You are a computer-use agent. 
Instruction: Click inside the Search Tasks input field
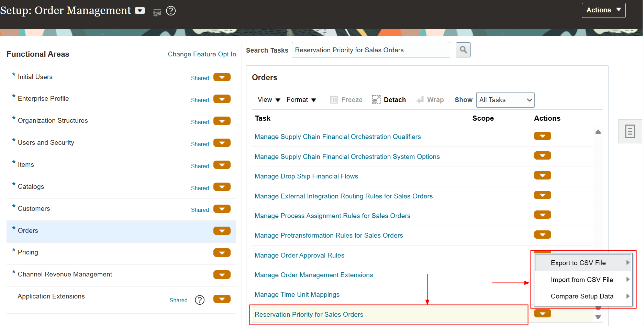pyautogui.click(x=370, y=50)
